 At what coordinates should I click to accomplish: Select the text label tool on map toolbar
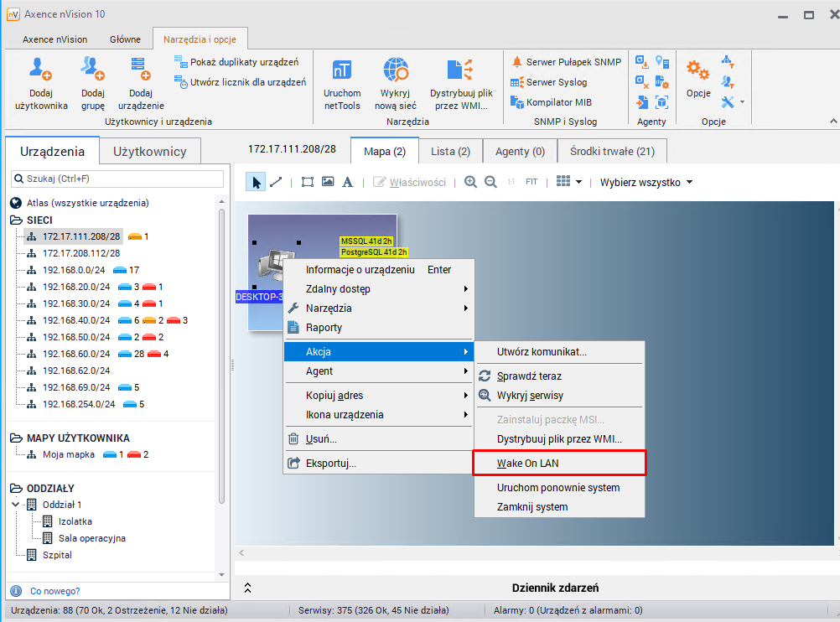pyautogui.click(x=347, y=182)
